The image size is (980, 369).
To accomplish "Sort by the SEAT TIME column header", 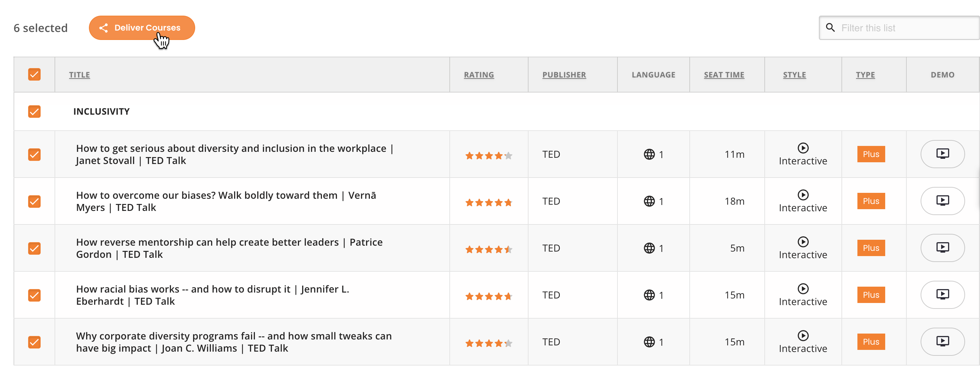I will tap(724, 75).
